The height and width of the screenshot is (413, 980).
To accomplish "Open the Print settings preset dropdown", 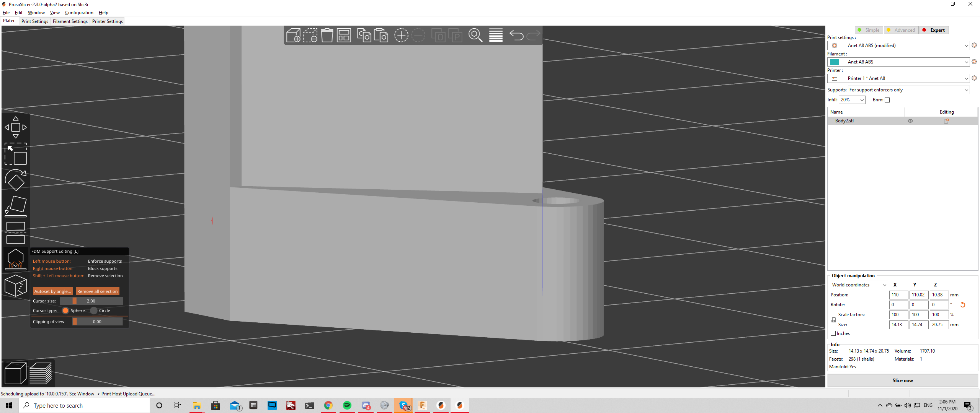I will point(898,46).
